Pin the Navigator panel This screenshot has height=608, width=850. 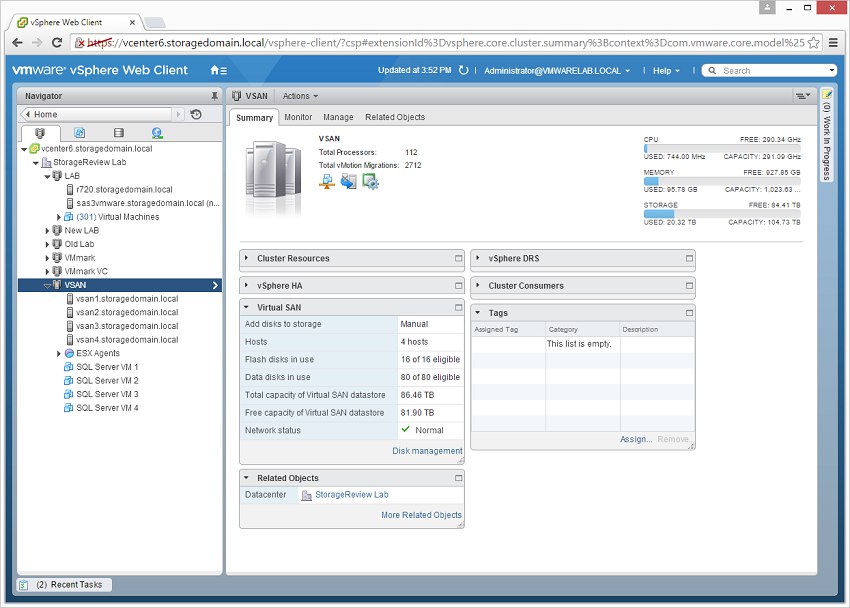click(x=215, y=96)
